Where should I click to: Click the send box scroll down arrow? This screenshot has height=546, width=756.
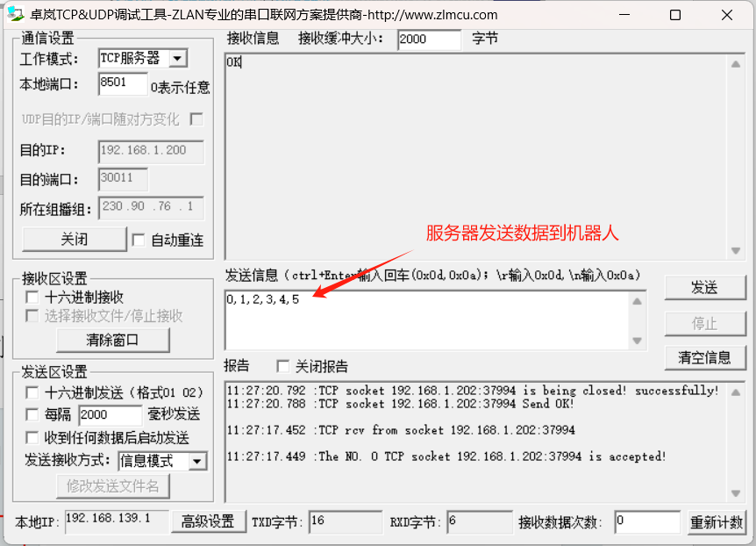[x=638, y=341]
